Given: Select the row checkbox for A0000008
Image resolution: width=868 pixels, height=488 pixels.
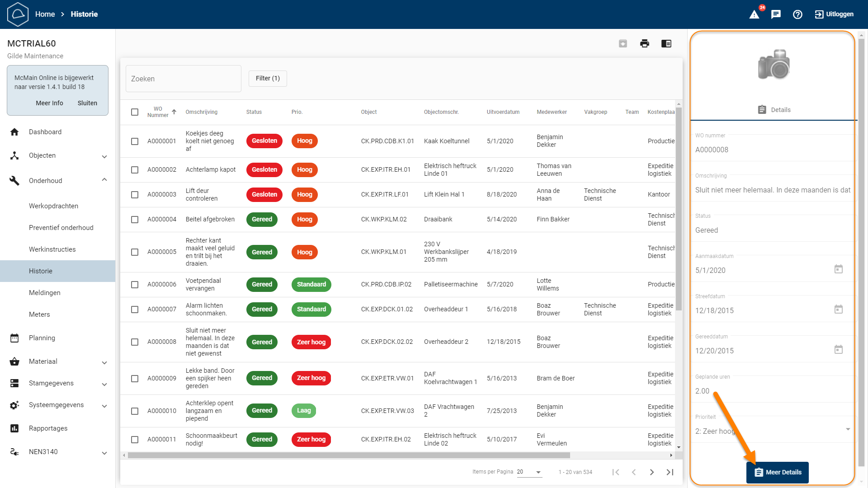Looking at the screenshot, I should point(135,342).
